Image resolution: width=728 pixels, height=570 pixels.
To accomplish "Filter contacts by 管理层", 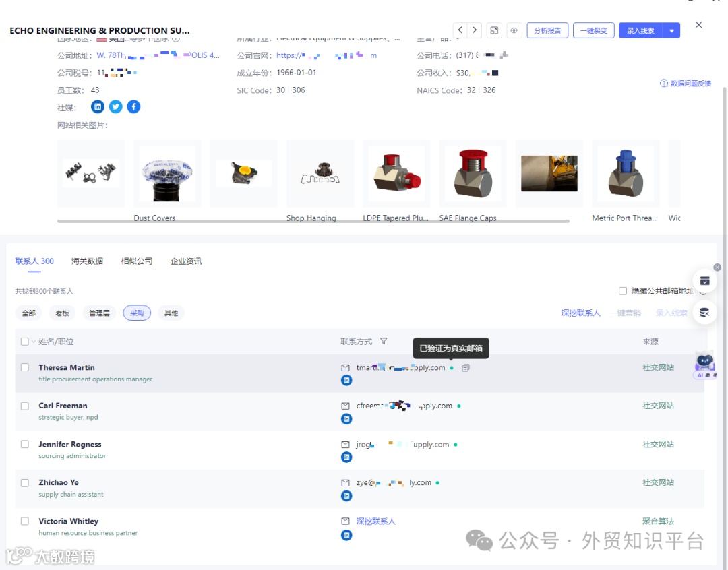I will pos(99,313).
